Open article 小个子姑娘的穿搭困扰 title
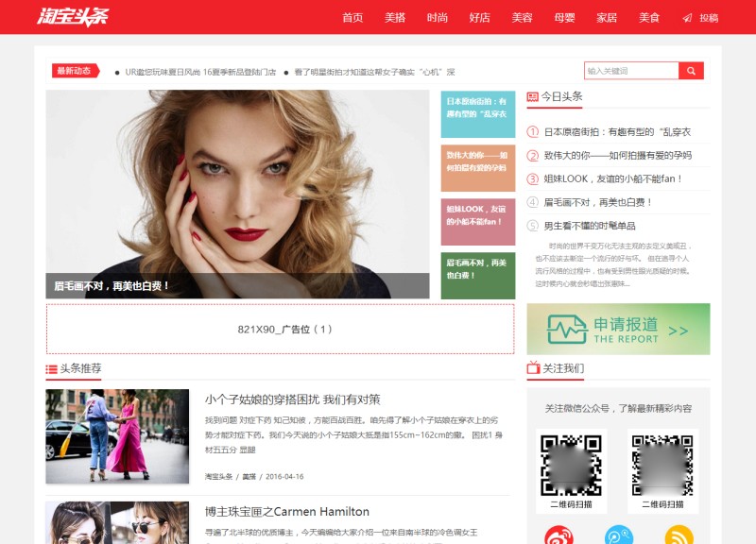 coord(293,399)
